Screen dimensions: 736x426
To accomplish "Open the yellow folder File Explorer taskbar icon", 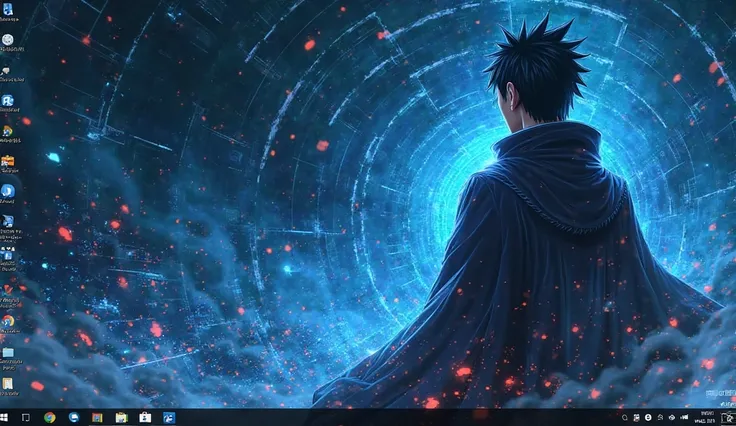I will pos(122,417).
